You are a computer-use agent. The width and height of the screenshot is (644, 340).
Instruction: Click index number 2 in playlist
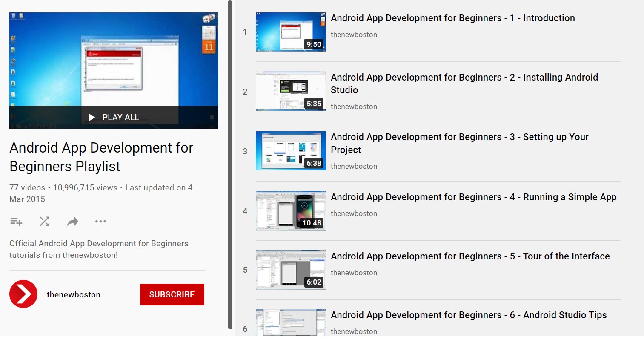[x=245, y=92]
